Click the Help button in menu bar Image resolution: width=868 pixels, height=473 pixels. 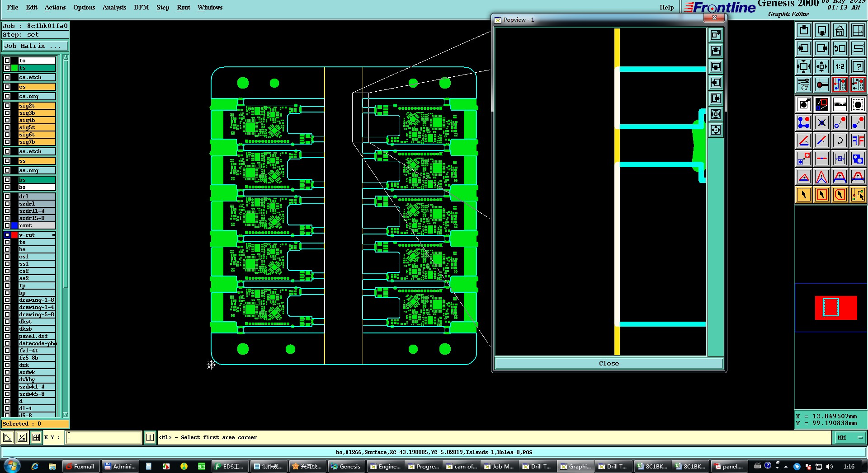point(666,7)
